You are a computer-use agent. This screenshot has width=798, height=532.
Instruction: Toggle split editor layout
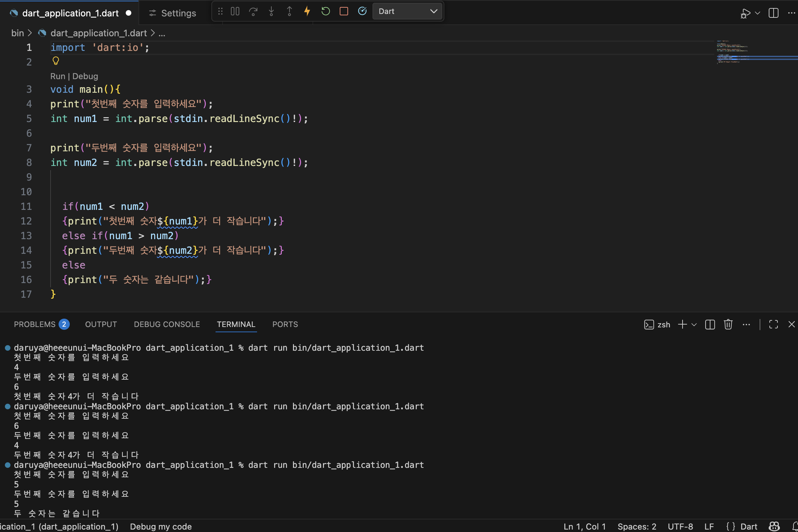coord(773,13)
